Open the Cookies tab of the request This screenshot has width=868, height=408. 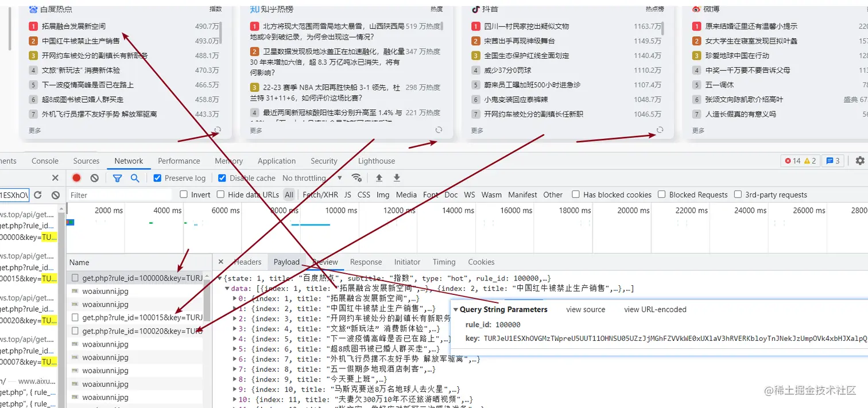point(481,262)
